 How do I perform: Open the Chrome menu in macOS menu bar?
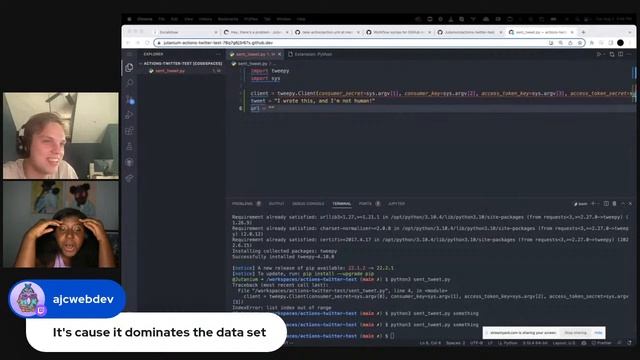point(144,19)
